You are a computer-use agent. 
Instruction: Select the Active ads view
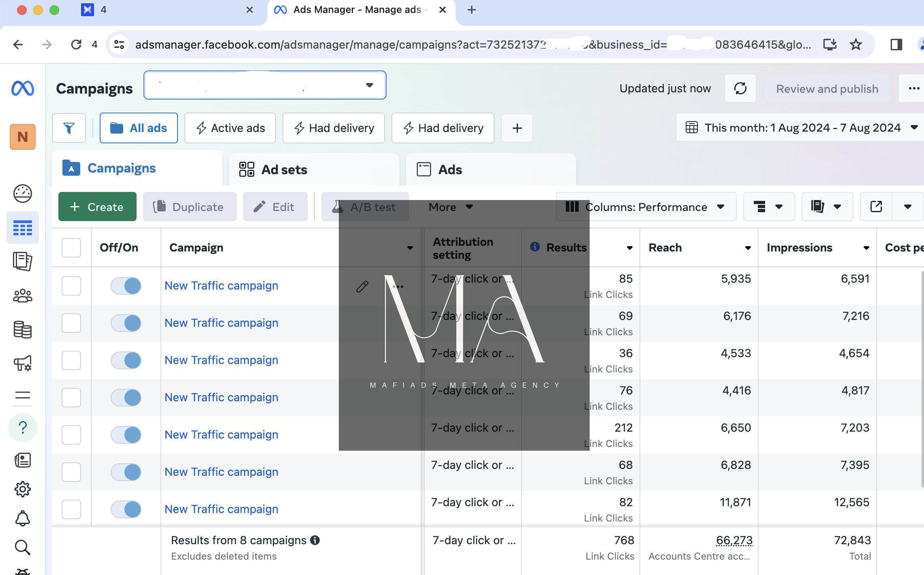tap(230, 128)
